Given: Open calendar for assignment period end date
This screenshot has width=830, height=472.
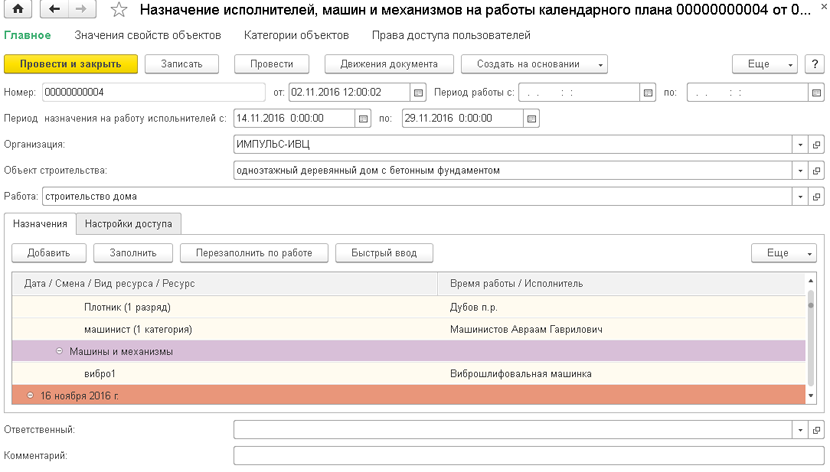Looking at the screenshot, I should coord(532,118).
